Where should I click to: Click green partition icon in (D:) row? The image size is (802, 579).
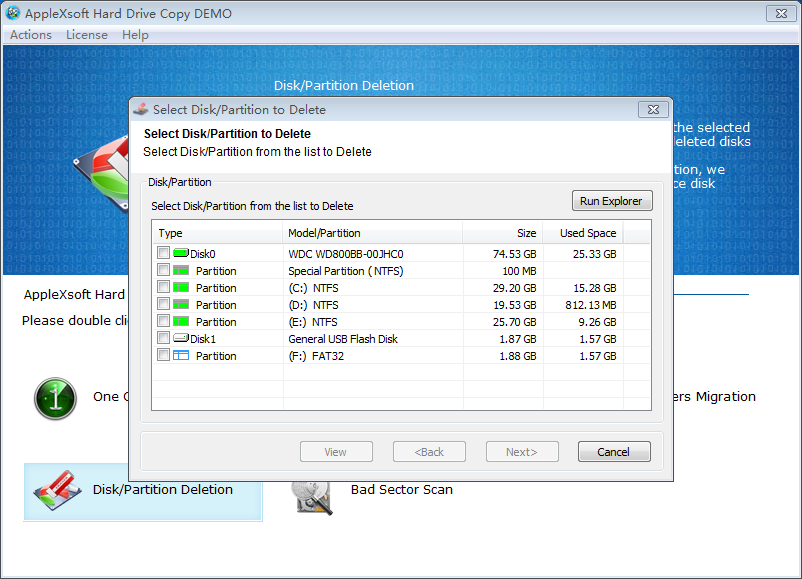181,304
